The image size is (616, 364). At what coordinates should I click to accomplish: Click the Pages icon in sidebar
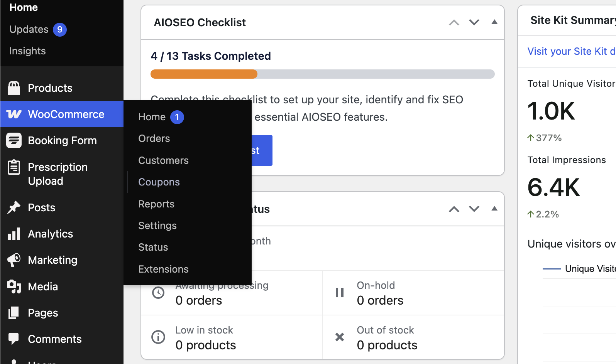(x=14, y=313)
